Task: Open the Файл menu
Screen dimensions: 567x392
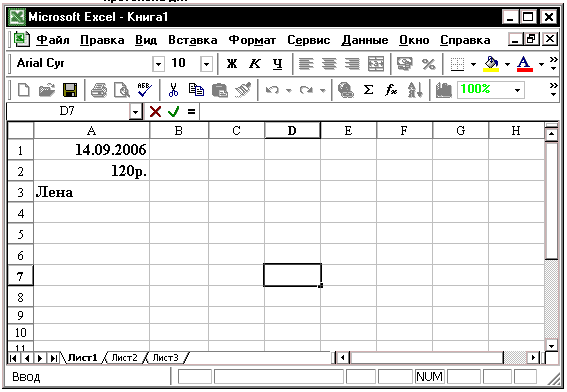Action: 53,40
